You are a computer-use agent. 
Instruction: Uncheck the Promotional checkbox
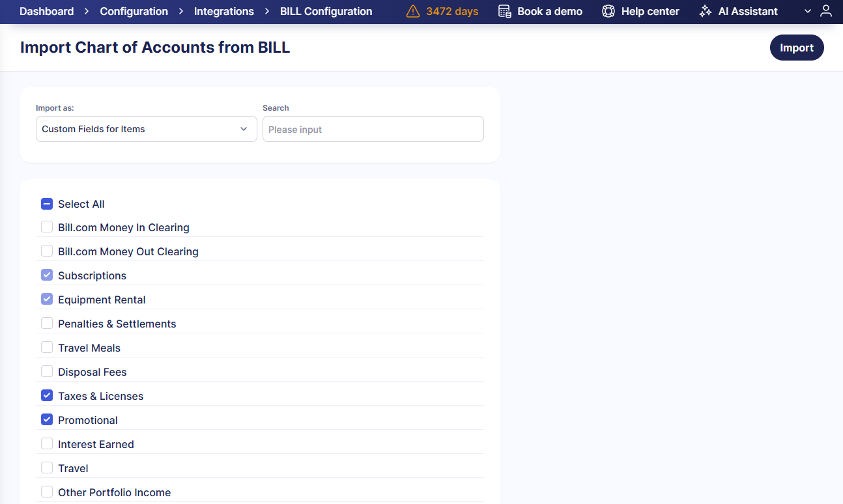pyautogui.click(x=47, y=420)
